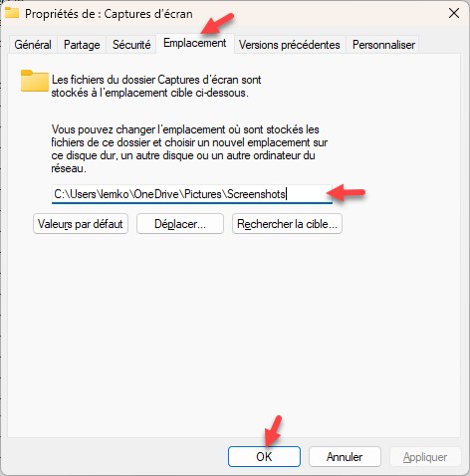
Task: Select the Emplacement tab
Action: (x=195, y=43)
